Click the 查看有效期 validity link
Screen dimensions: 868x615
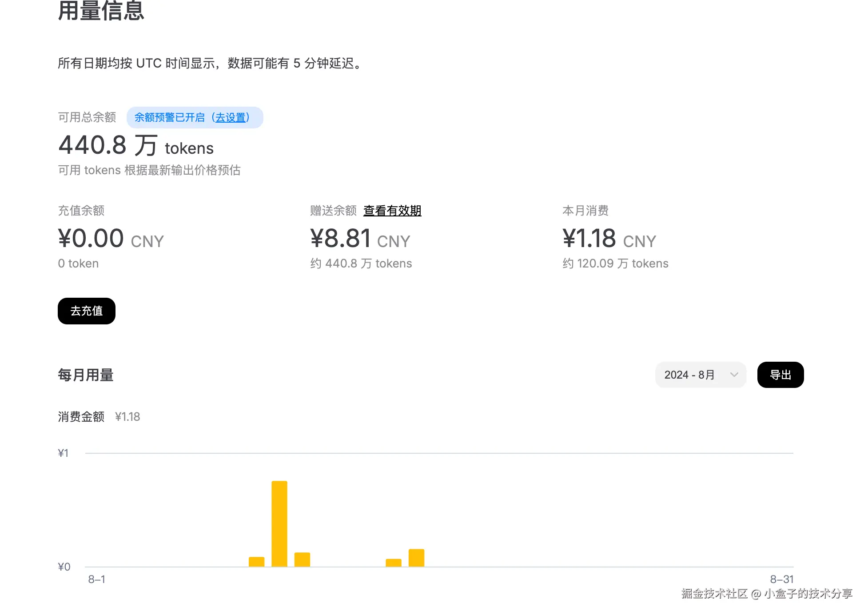pos(392,210)
